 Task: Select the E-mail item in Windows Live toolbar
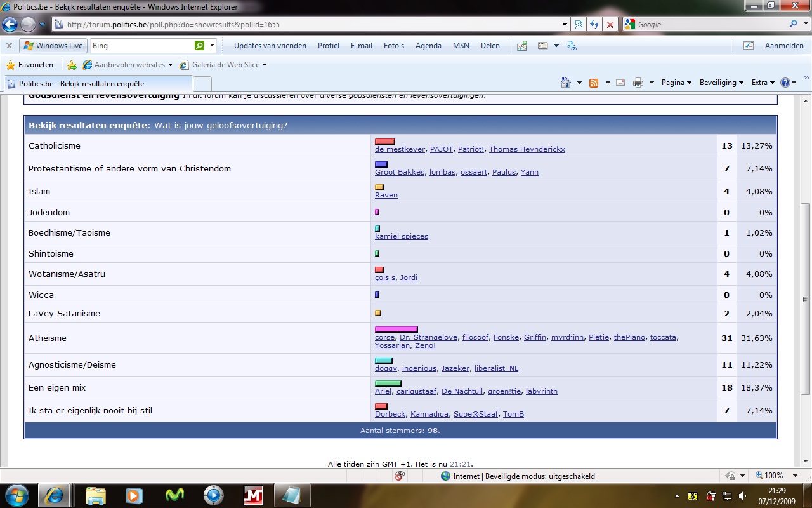361,46
